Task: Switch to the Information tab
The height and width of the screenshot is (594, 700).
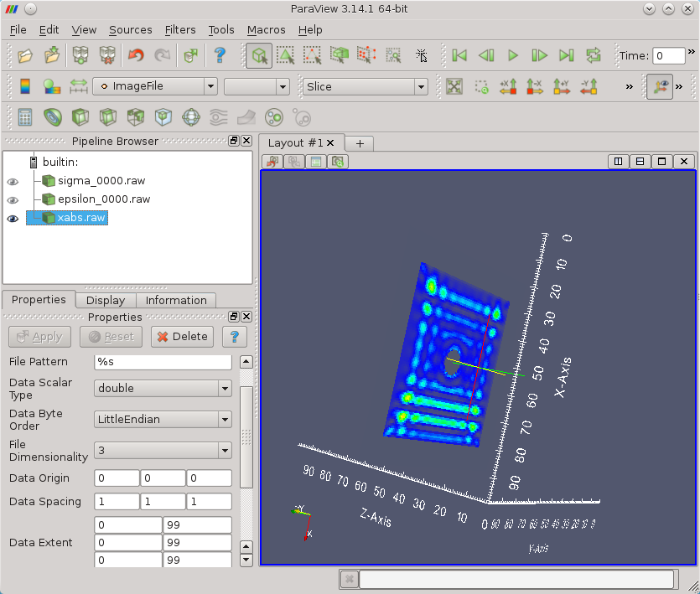Action: pos(176,300)
